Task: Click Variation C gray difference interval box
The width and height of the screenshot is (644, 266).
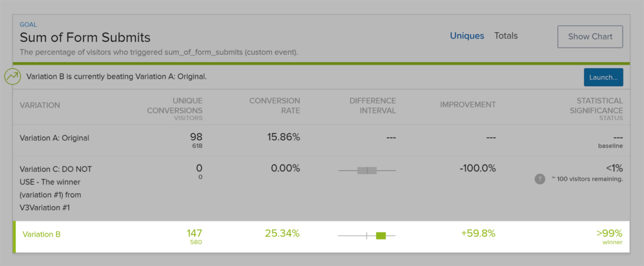Action: pyautogui.click(x=367, y=170)
